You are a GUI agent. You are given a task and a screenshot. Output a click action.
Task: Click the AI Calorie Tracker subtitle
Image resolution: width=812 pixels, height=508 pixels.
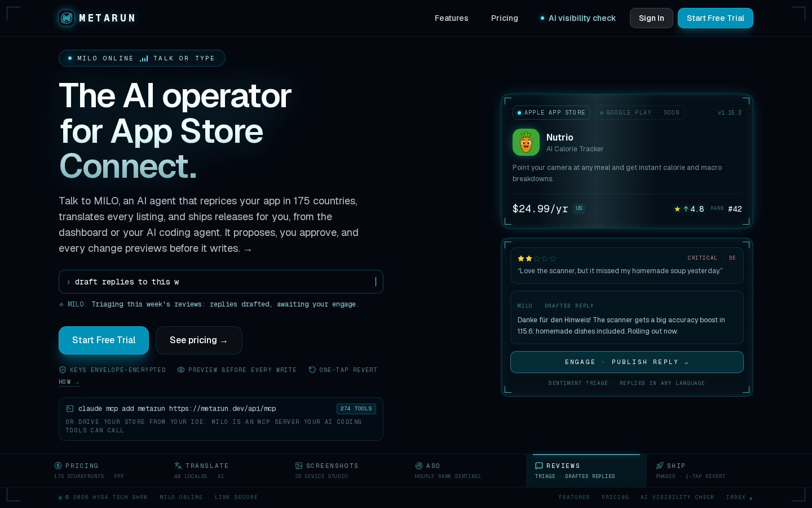coord(575,149)
